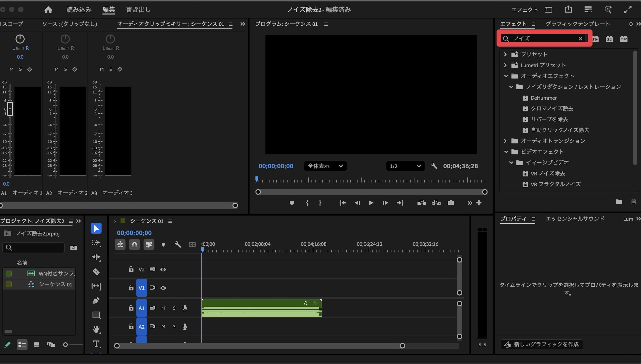The height and width of the screenshot is (364, 641).
Task: Toggle V2 track output eye
Action: [x=163, y=269]
